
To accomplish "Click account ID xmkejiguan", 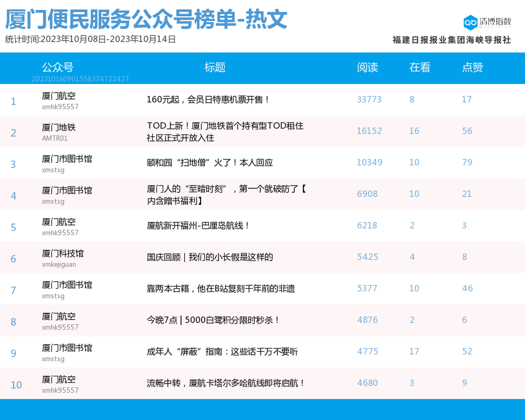I will point(59,264).
